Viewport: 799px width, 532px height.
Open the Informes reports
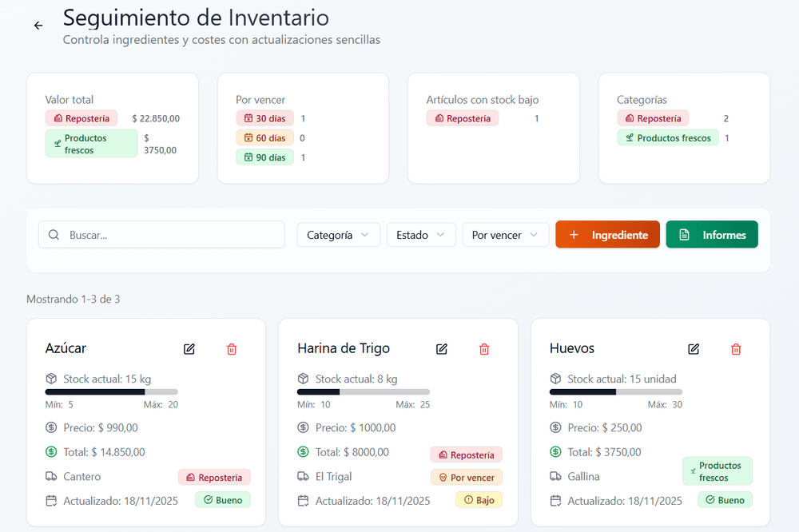click(711, 235)
